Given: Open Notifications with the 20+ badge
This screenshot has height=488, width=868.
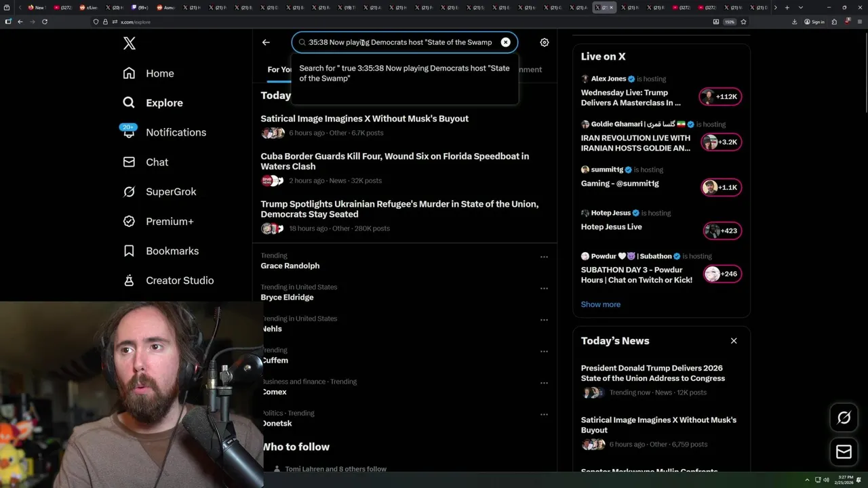Looking at the screenshot, I should (x=163, y=132).
